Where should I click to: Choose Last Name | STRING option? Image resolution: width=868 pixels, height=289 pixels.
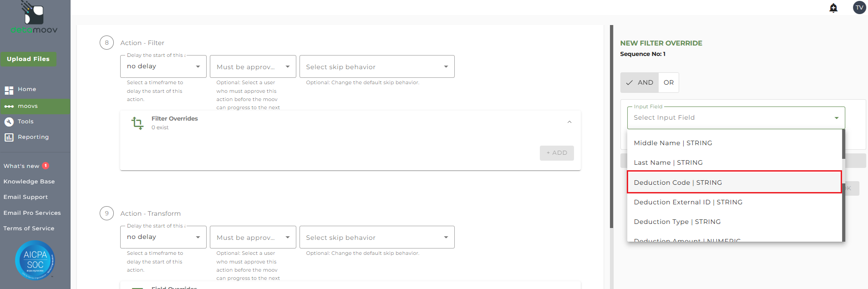click(x=734, y=163)
